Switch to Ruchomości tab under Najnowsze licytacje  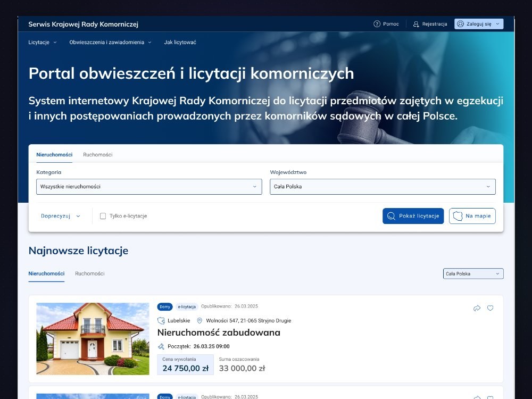click(x=90, y=273)
